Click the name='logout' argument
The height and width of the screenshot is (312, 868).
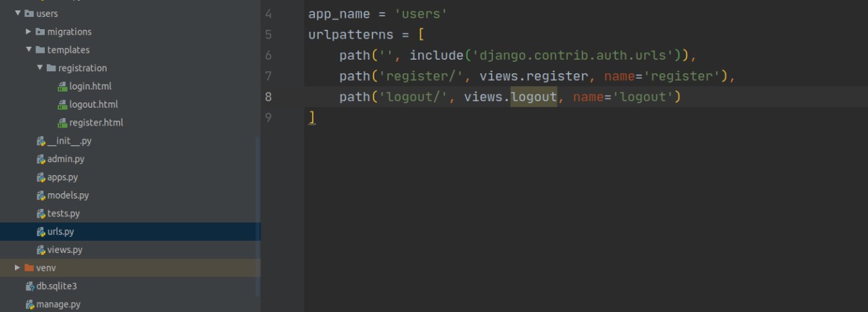[x=623, y=97]
